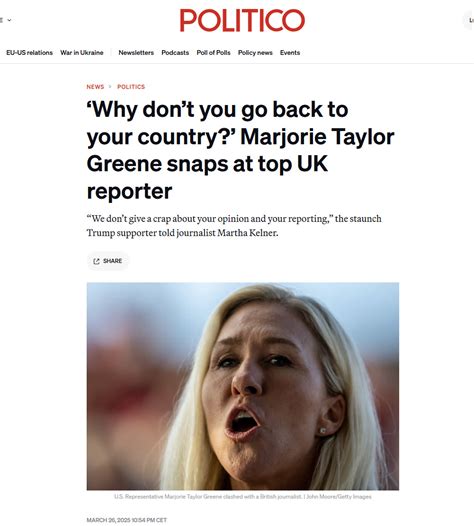The width and height of the screenshot is (474, 526).
Task: Click the photo caption crediting Getty Images
Action: coord(243,496)
